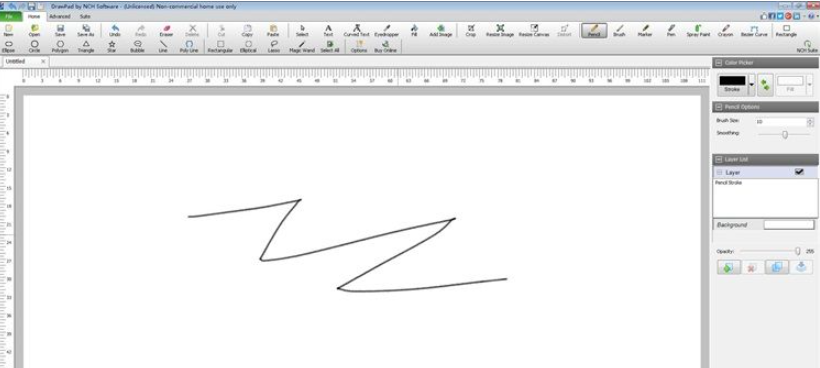
Task: Pick the Poly Line tool
Action: [x=189, y=47]
